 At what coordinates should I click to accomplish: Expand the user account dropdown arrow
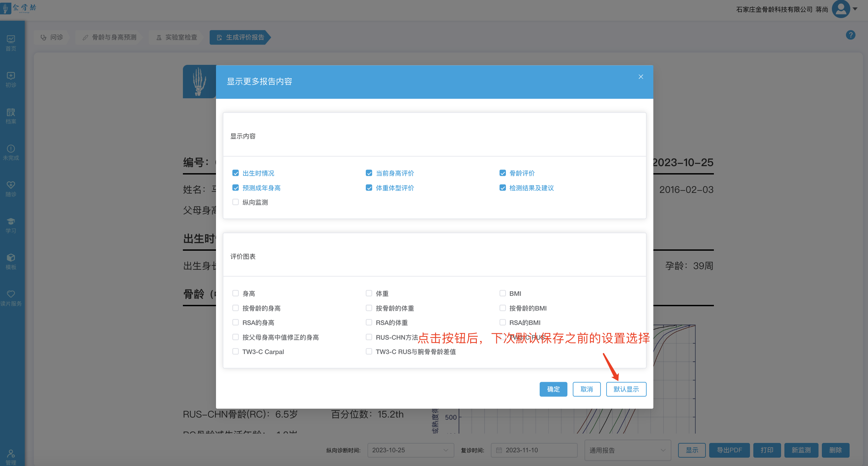(855, 9)
